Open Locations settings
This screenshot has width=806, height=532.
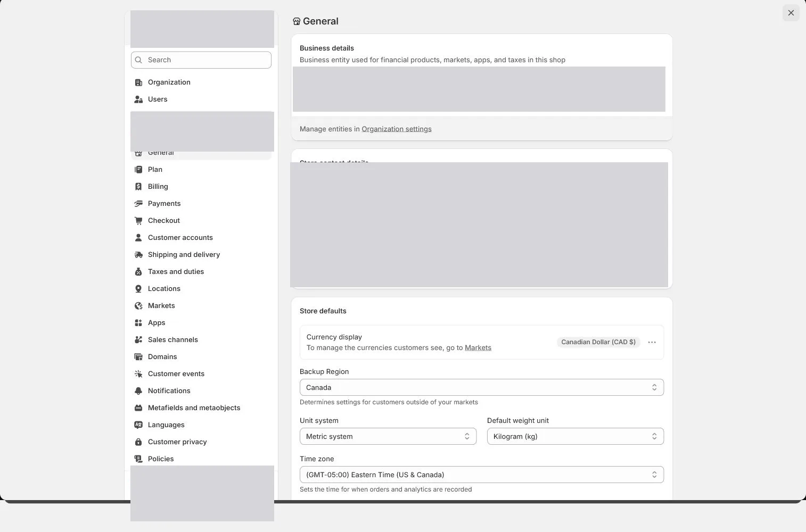201,289
